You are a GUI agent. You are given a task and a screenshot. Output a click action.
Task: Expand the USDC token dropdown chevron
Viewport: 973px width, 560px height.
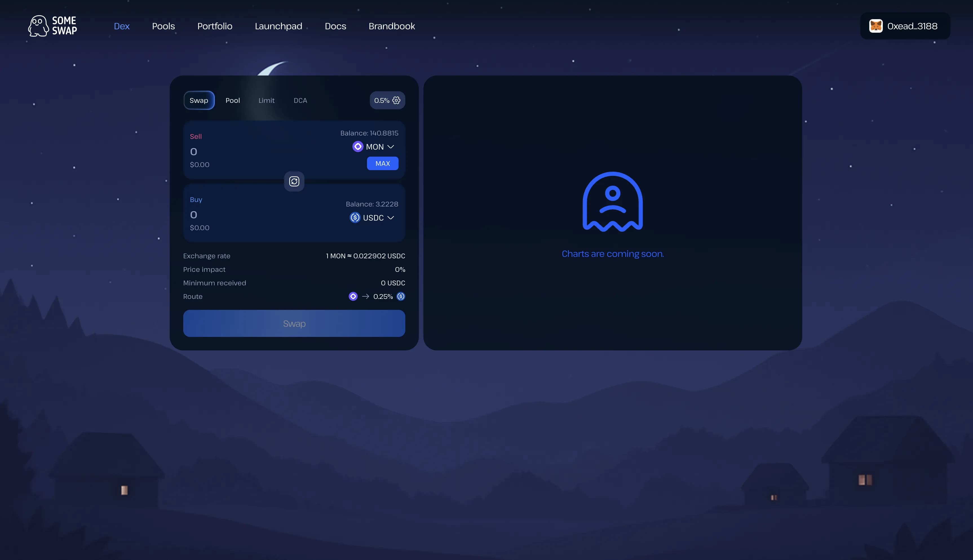click(x=390, y=218)
